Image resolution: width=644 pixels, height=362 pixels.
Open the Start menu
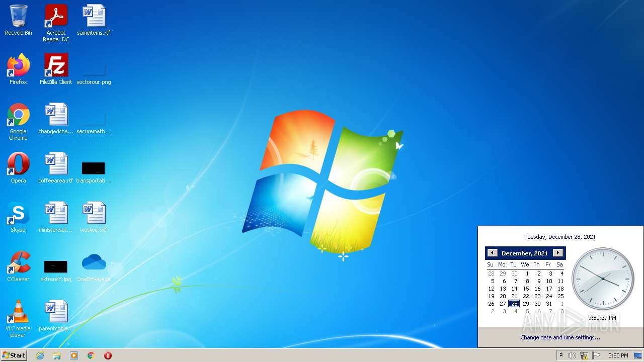(x=14, y=355)
